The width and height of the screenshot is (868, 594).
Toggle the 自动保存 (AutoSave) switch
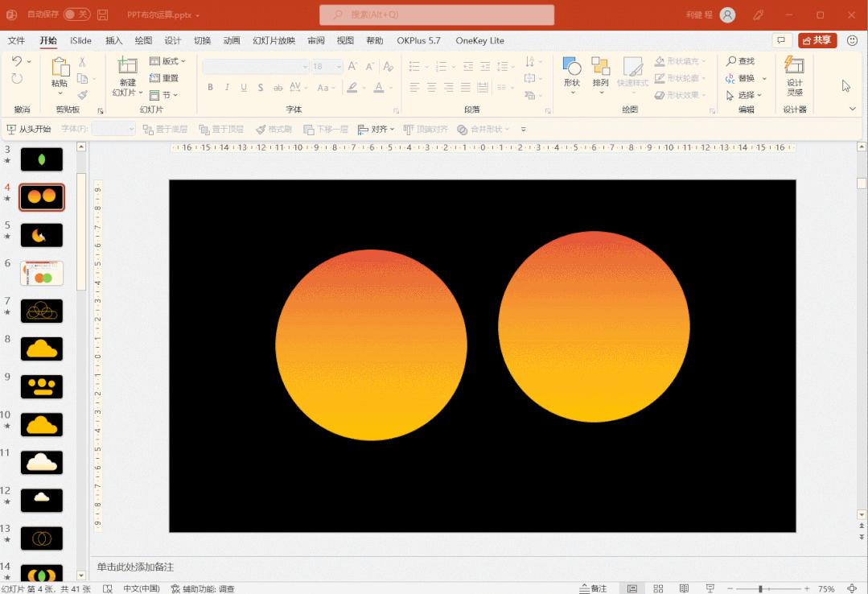(x=77, y=14)
